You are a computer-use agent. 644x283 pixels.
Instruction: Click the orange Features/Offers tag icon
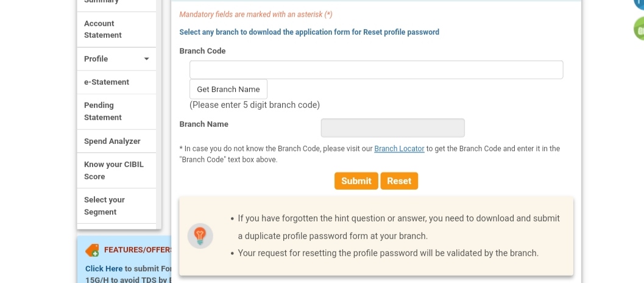click(x=92, y=250)
